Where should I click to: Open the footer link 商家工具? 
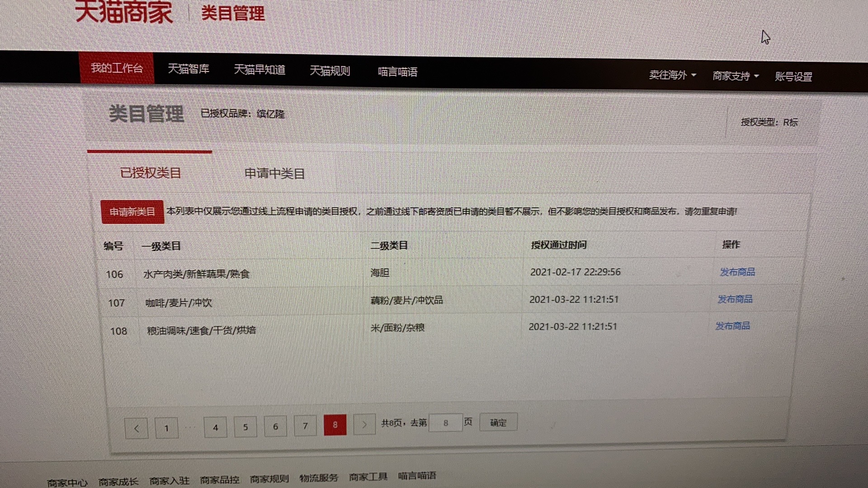(368, 477)
